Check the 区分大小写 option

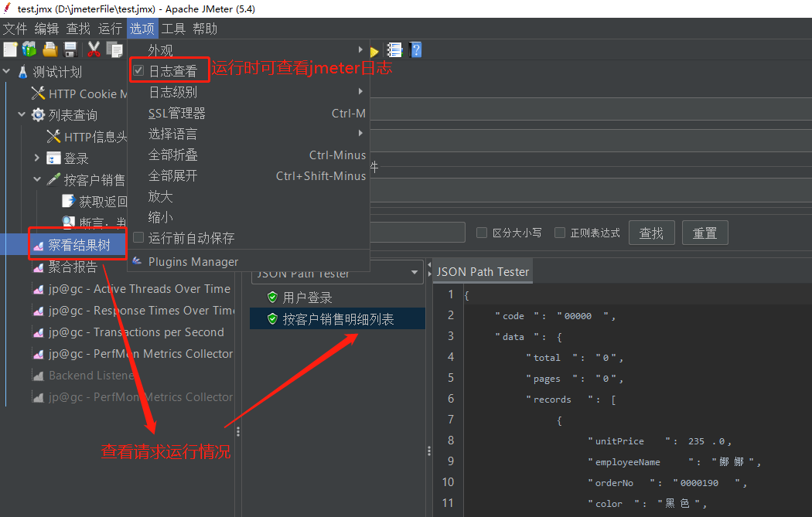click(482, 233)
